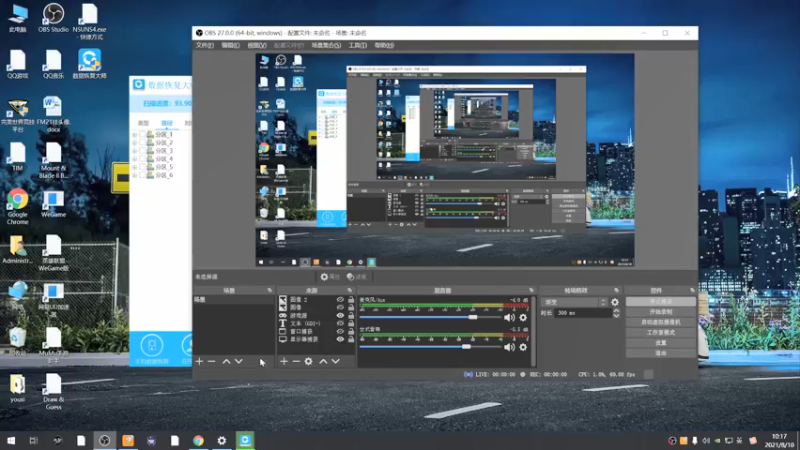
Task: Open the 麦克风/Aux channel gear settings
Action: click(x=523, y=317)
